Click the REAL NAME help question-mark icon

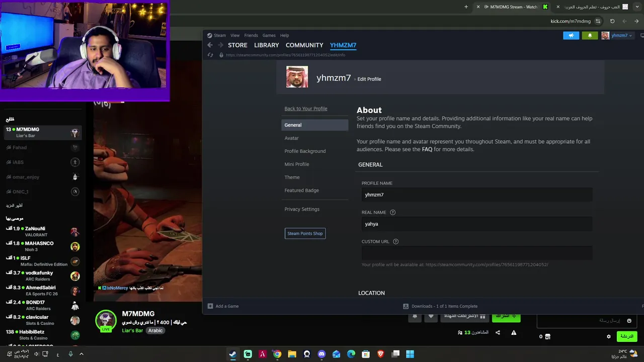[393, 212]
